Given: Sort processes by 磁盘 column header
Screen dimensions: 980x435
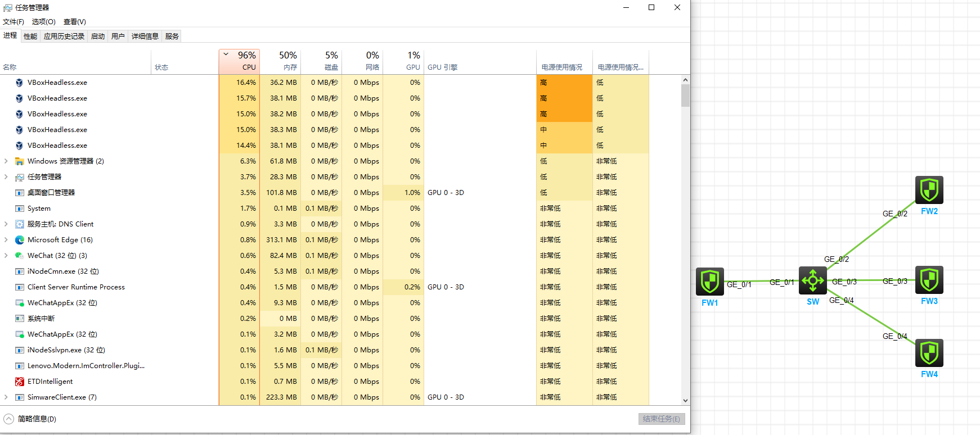Looking at the screenshot, I should pos(321,62).
